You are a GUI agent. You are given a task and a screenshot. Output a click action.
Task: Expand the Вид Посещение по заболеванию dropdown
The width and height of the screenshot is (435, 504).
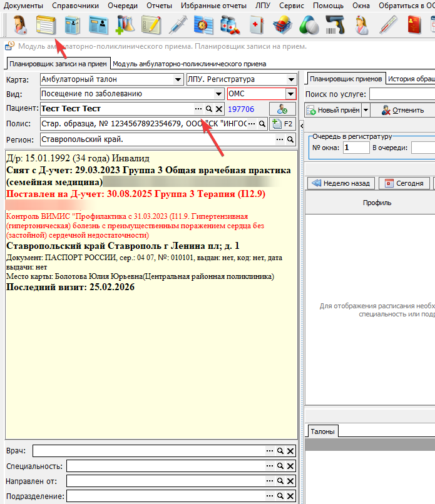pyautogui.click(x=218, y=94)
